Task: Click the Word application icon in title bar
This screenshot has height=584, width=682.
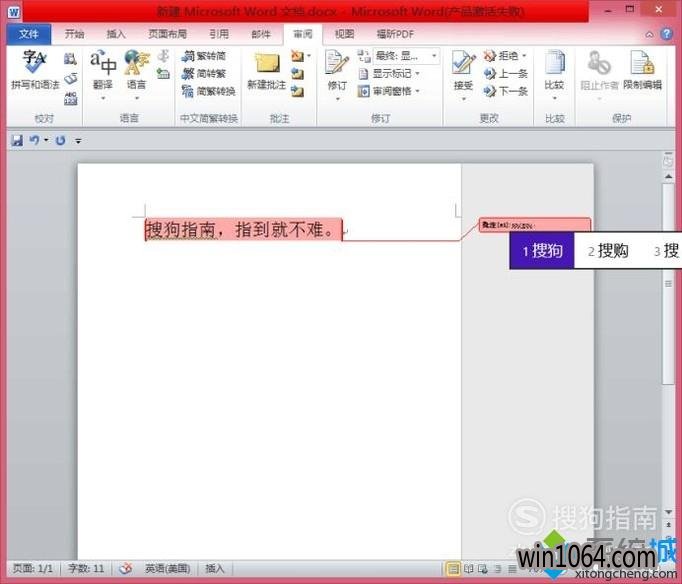Action: tap(14, 12)
